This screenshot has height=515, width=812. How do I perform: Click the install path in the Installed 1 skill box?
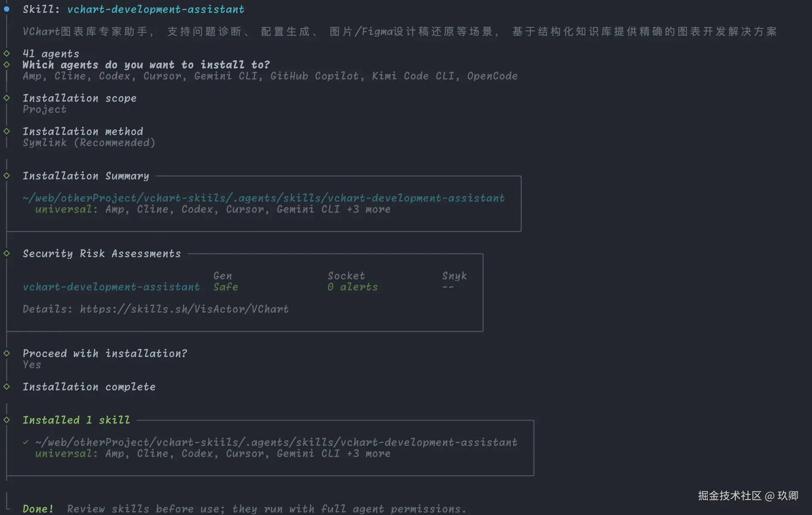click(276, 442)
